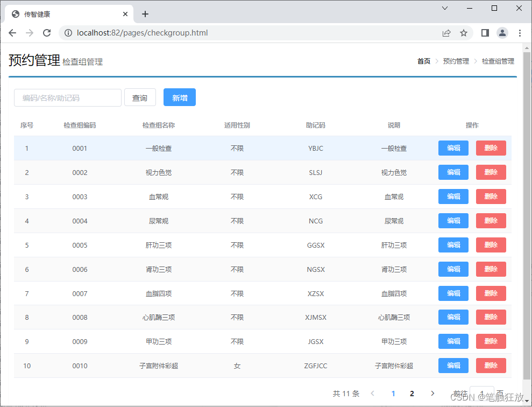The width and height of the screenshot is (532, 407).
Task: Delete the 子宫附件彩超 check group
Action: pos(491,366)
